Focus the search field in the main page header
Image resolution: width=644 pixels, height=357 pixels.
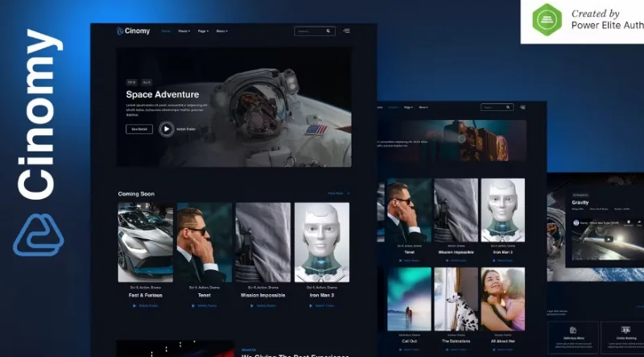point(315,31)
